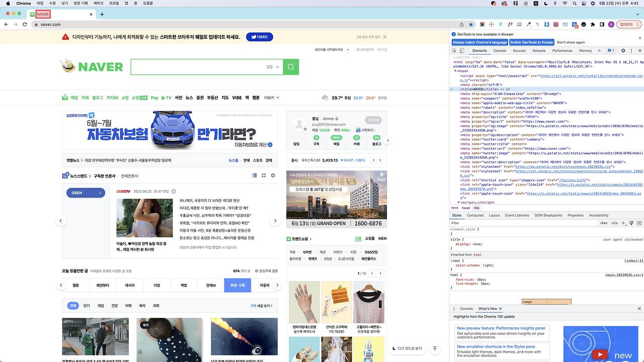644x362 pixels.
Task: Turn on dark mode view (다크 모드로 보기)
Action: [407, 348]
